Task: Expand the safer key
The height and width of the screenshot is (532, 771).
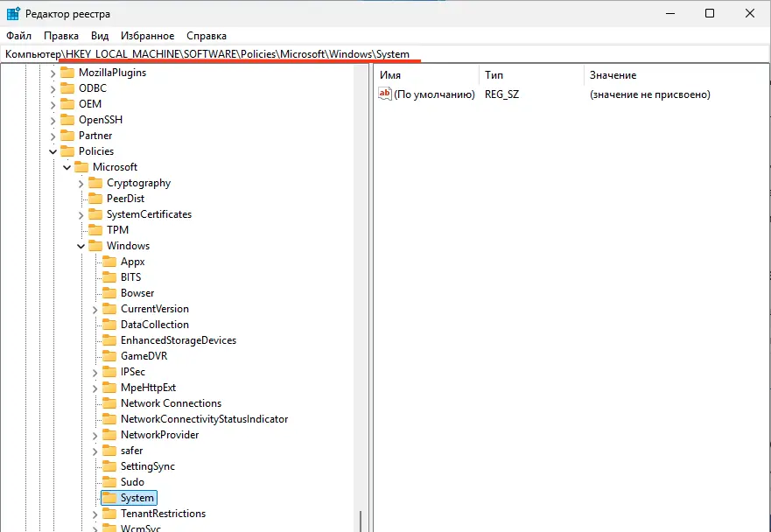Action: point(95,451)
